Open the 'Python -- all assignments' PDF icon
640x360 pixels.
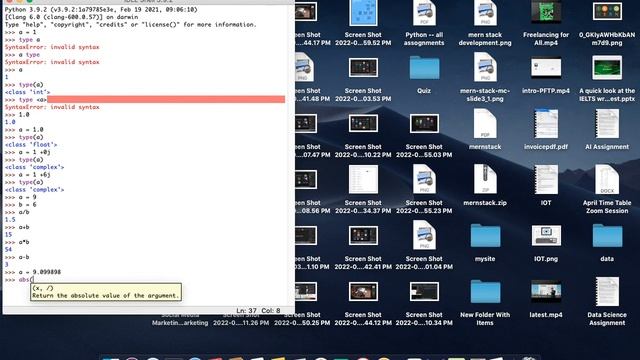[424, 13]
